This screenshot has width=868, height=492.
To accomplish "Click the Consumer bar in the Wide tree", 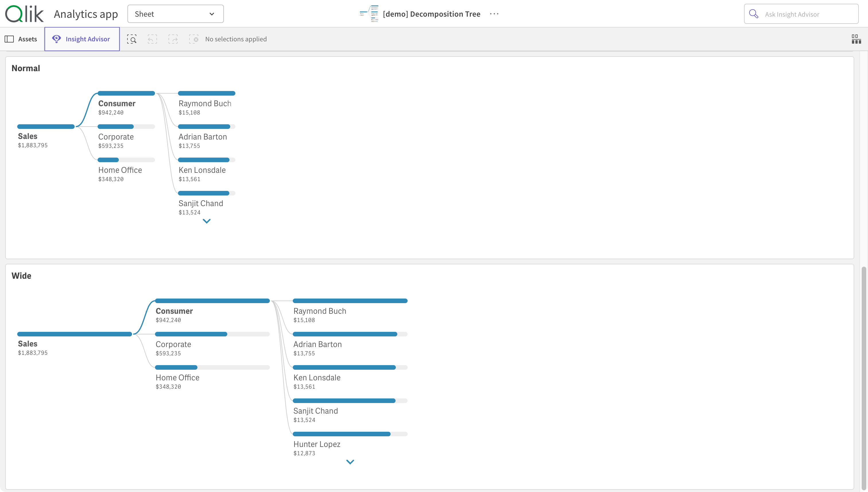I will pos(212,301).
